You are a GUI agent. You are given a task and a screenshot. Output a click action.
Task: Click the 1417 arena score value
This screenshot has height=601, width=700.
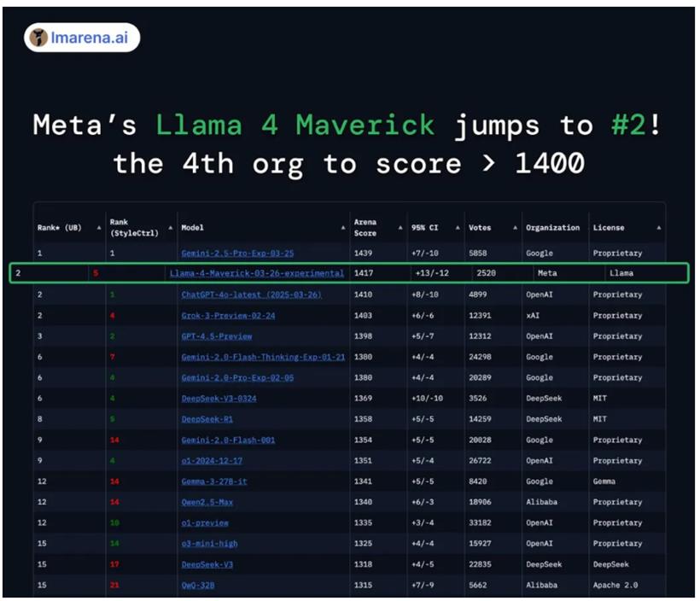coord(363,273)
